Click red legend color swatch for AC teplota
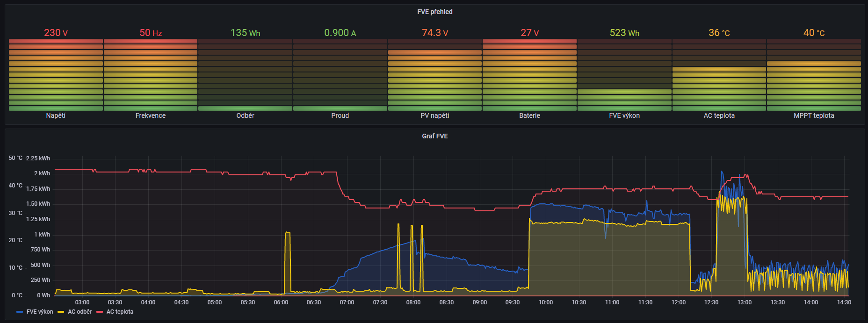The width and height of the screenshot is (868, 323). click(x=100, y=312)
